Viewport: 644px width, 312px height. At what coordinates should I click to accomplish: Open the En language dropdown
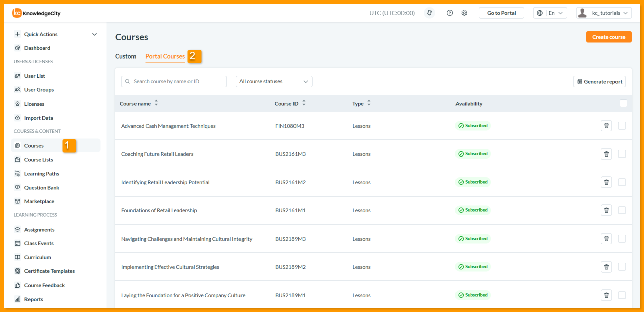pyautogui.click(x=550, y=13)
